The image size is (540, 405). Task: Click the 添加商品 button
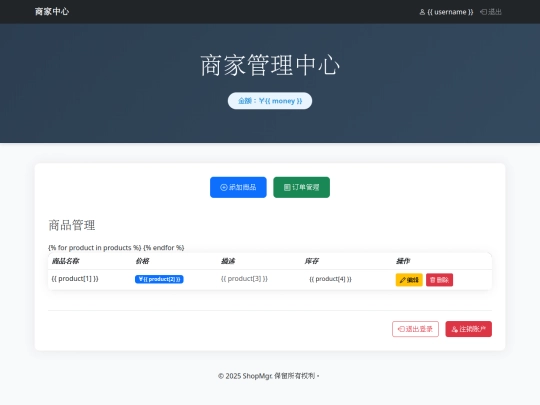(238, 187)
